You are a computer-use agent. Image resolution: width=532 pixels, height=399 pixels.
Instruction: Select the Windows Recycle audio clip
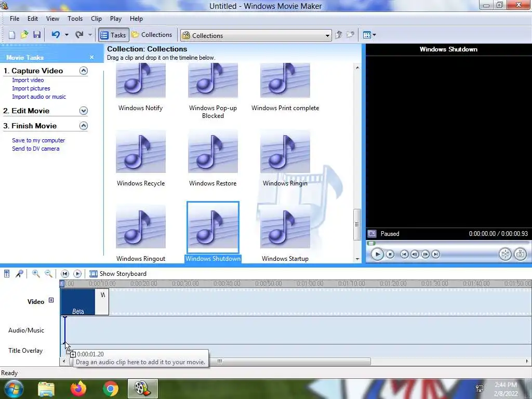(141, 158)
